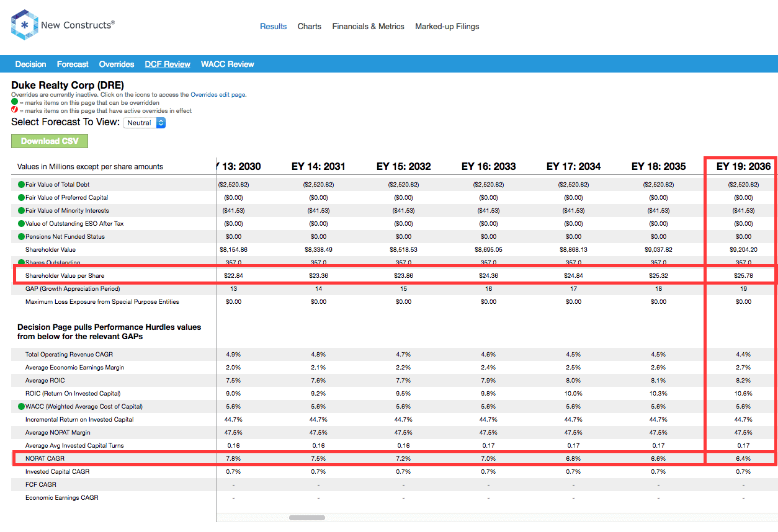
Task: Click the Fair Value of Preferred Capital label
Action: (67, 197)
